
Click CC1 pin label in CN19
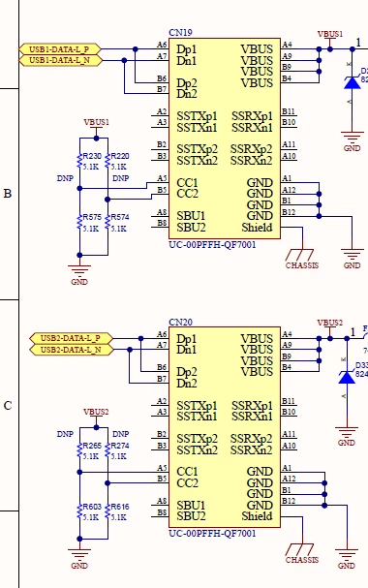pos(187,183)
